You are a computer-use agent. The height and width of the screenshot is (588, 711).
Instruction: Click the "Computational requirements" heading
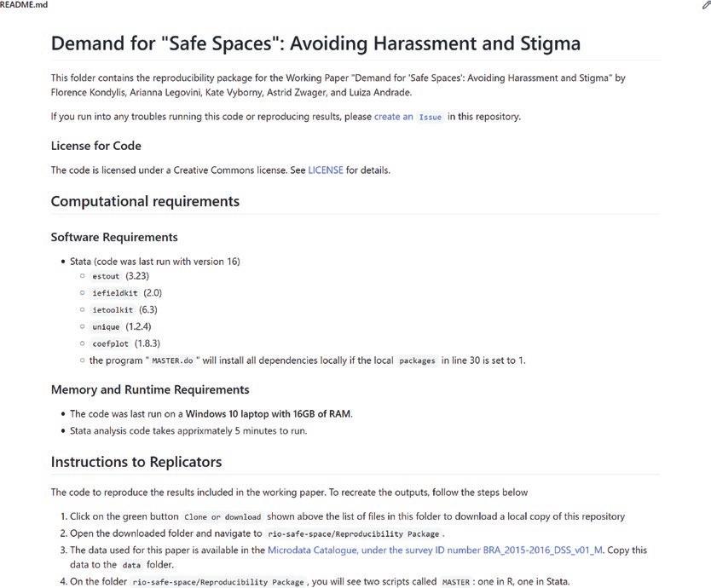click(145, 202)
